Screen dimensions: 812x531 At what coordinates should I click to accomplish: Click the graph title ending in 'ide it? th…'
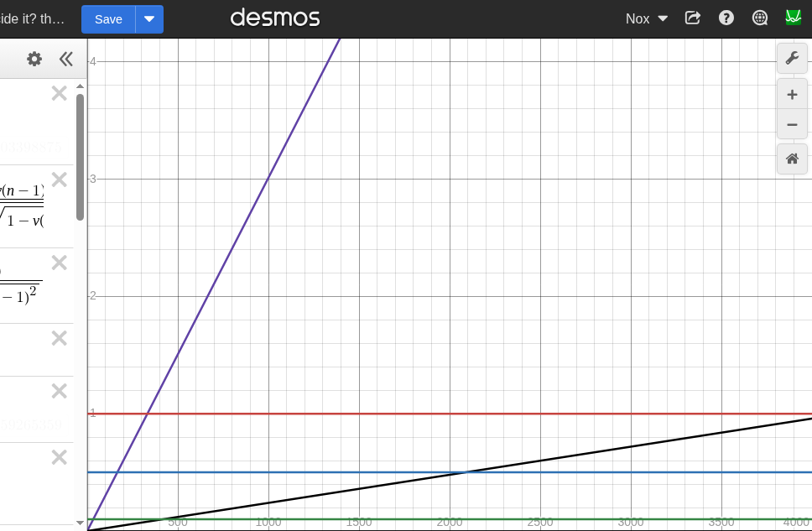(32, 19)
